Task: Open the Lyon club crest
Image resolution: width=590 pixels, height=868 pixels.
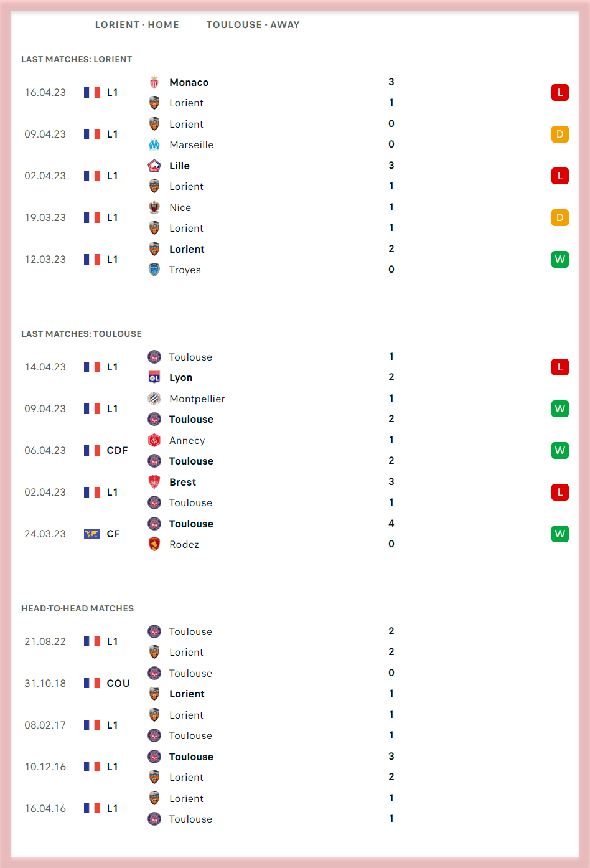Action: (154, 377)
